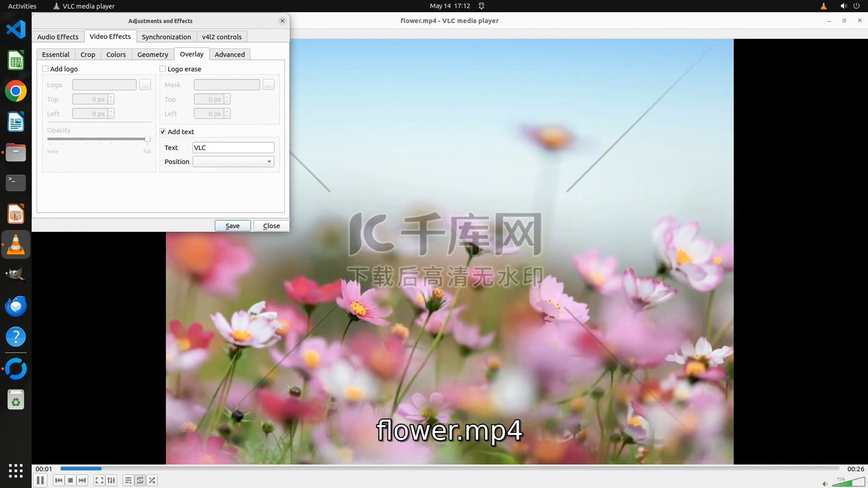Stop playback with the stop button
Viewport: 868px width, 488px height.
click(71, 480)
